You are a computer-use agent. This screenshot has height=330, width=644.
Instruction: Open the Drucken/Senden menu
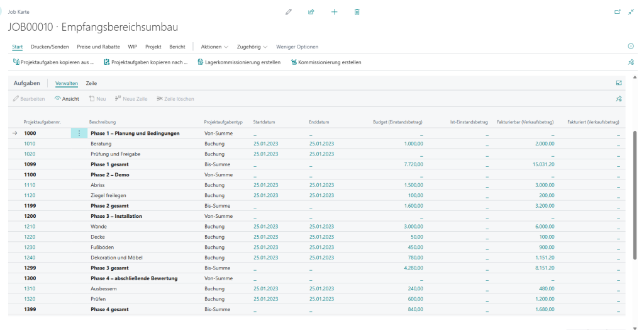pyautogui.click(x=50, y=47)
